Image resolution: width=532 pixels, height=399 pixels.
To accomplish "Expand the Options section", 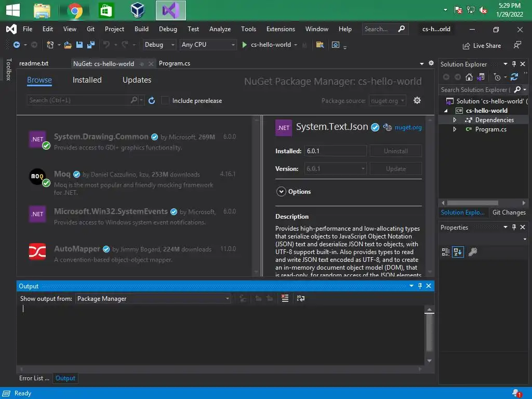I will click(281, 192).
